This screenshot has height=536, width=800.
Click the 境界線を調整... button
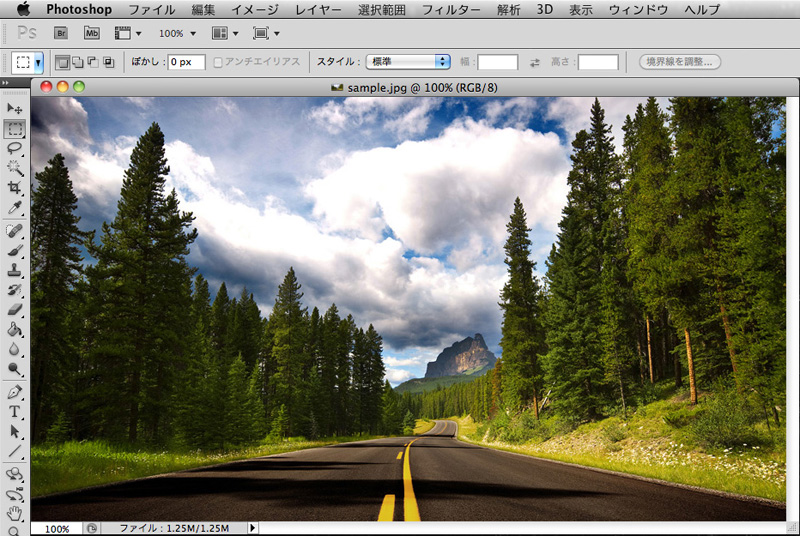[679, 62]
